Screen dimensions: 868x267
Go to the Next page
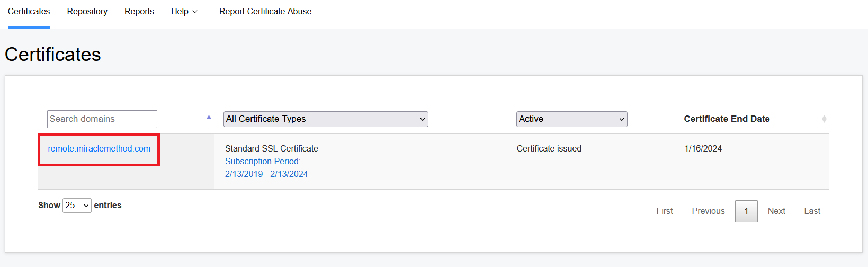(x=776, y=211)
